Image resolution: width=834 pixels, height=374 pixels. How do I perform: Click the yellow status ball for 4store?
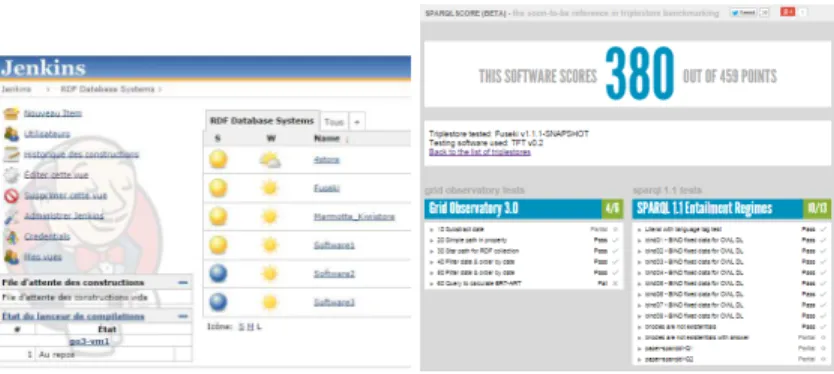click(218, 160)
